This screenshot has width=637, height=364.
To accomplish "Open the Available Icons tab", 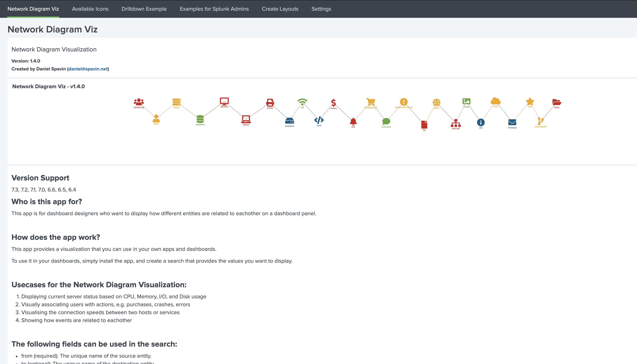I will click(x=90, y=9).
